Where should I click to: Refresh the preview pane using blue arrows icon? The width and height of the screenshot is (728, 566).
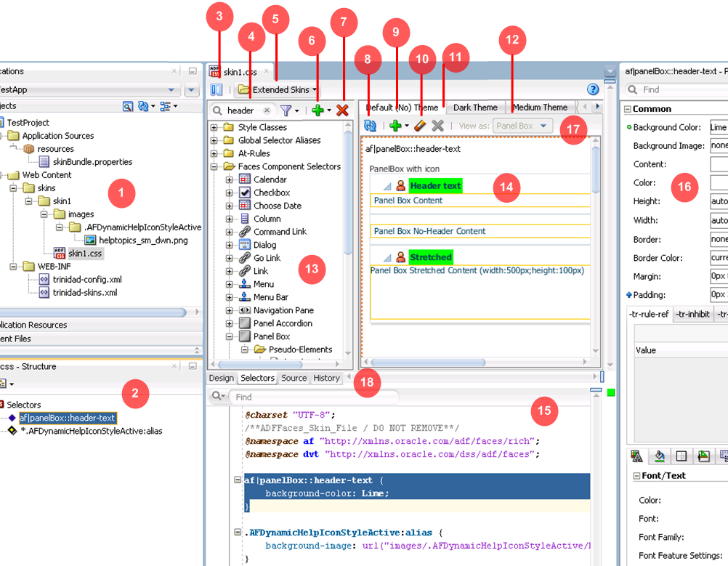click(x=370, y=126)
